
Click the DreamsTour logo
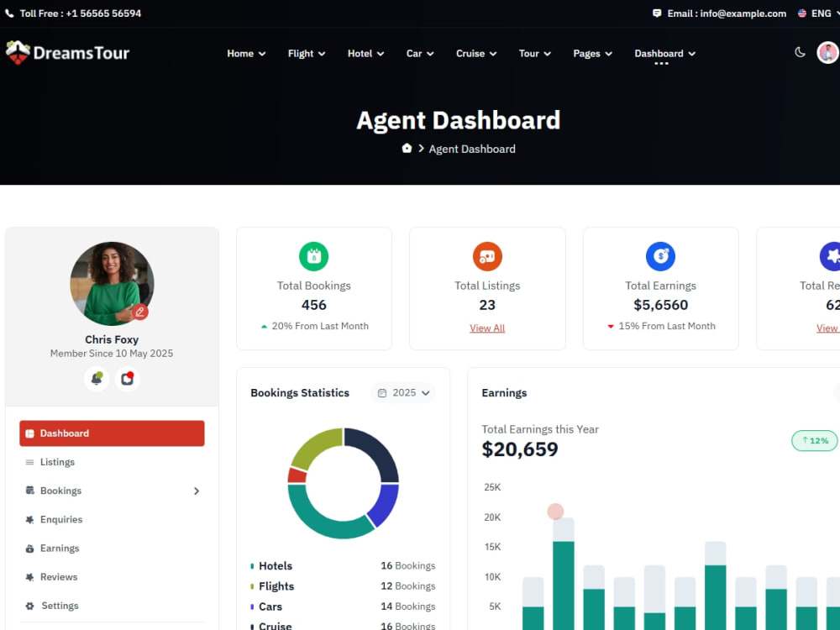(67, 52)
